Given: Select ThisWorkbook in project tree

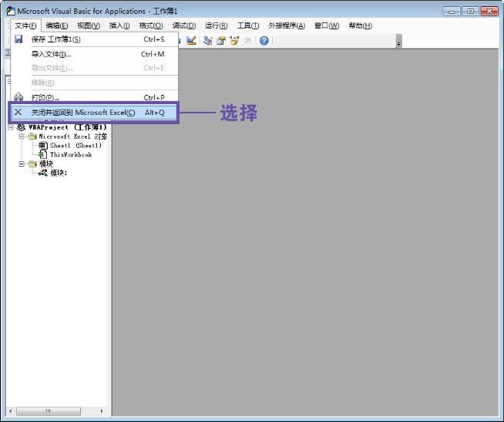Looking at the screenshot, I should pos(71,154).
